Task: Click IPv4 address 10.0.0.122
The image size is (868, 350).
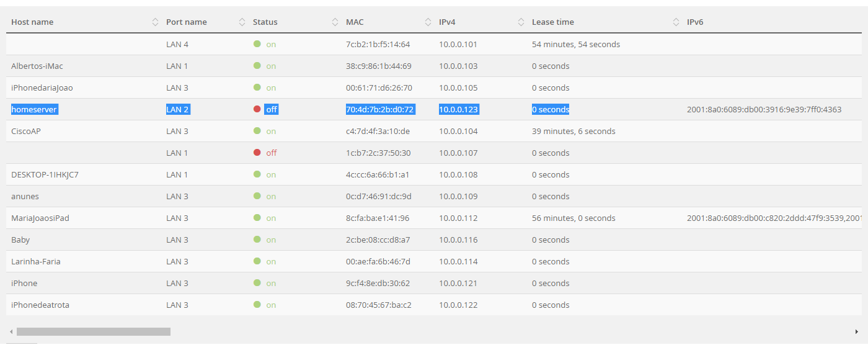Action: tap(458, 305)
